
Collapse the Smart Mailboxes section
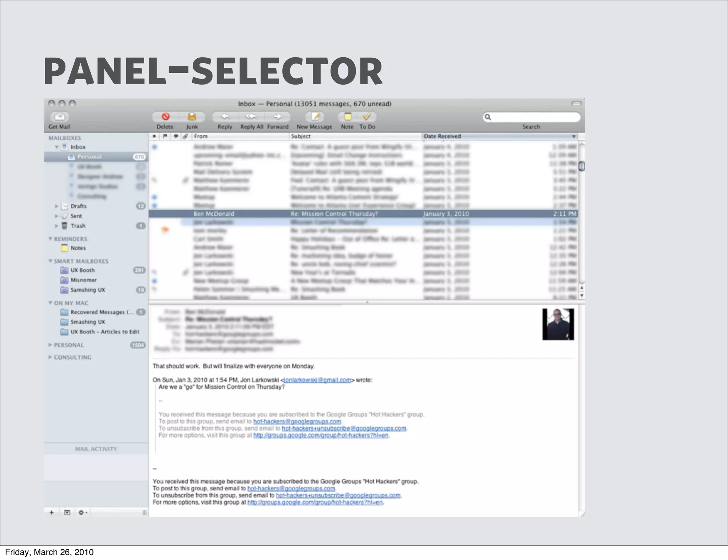(x=50, y=261)
